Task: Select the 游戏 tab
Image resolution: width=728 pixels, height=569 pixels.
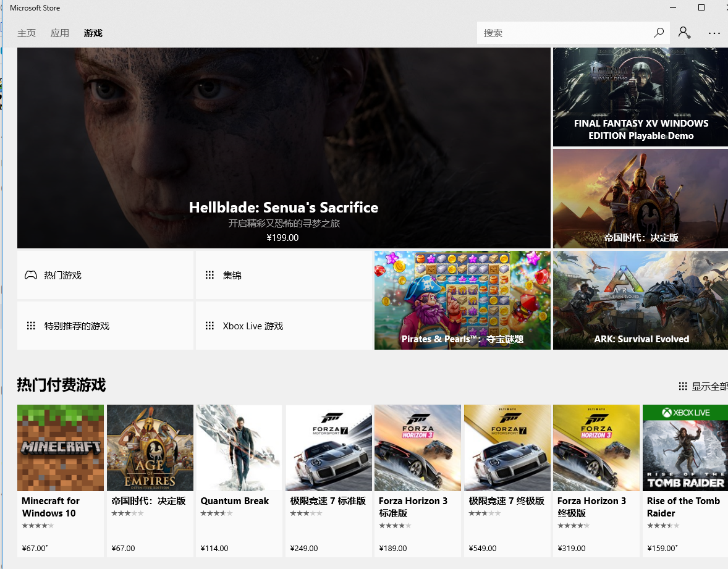Action: click(93, 33)
